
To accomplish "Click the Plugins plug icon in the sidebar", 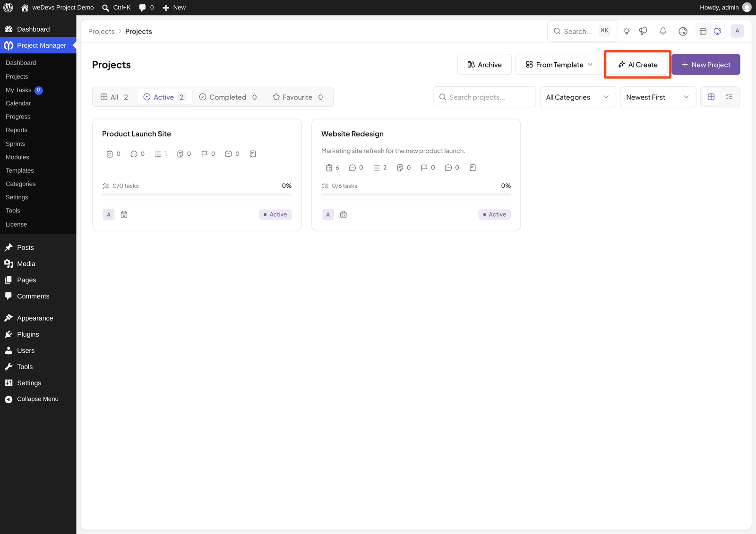I will pyautogui.click(x=9, y=334).
